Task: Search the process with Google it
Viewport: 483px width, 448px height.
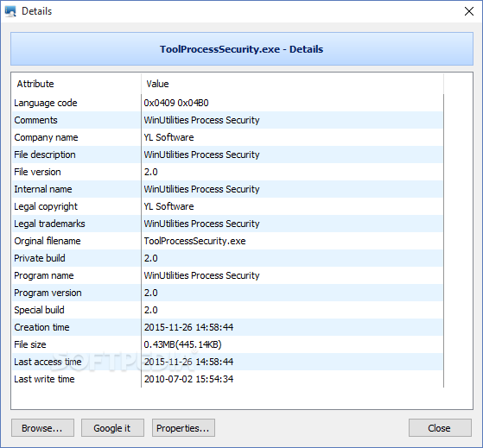Action: 112,427
